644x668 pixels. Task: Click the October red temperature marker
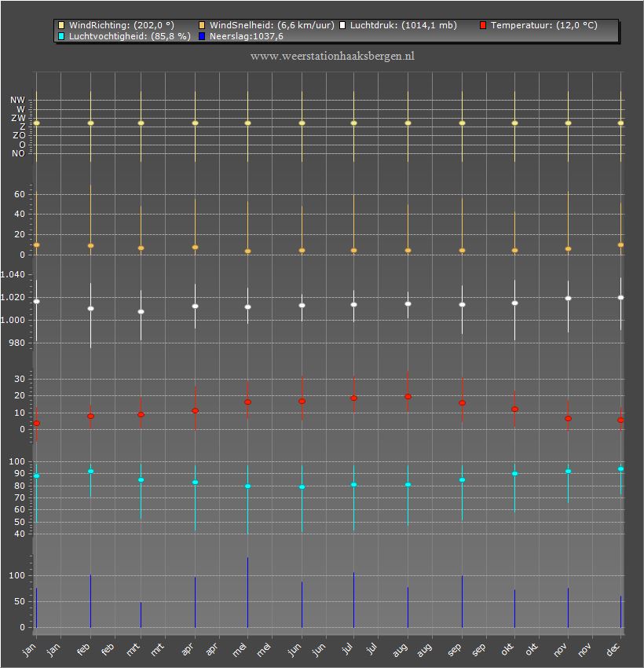point(514,409)
